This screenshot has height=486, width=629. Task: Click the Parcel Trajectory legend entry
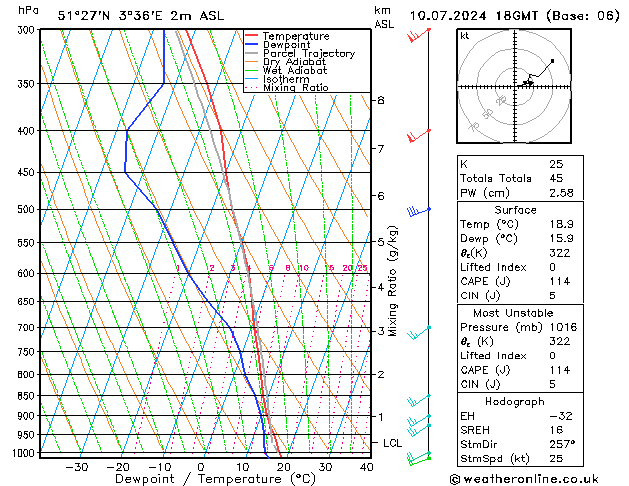tap(309, 53)
